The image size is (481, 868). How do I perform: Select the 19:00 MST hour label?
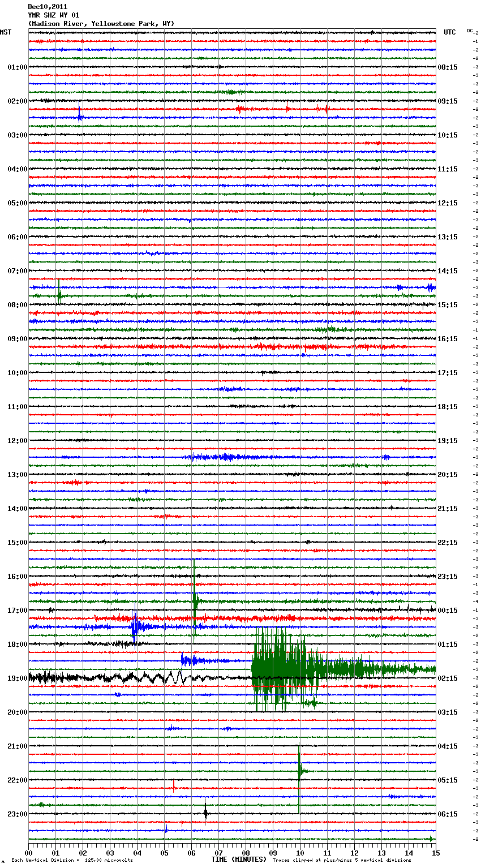point(18,678)
